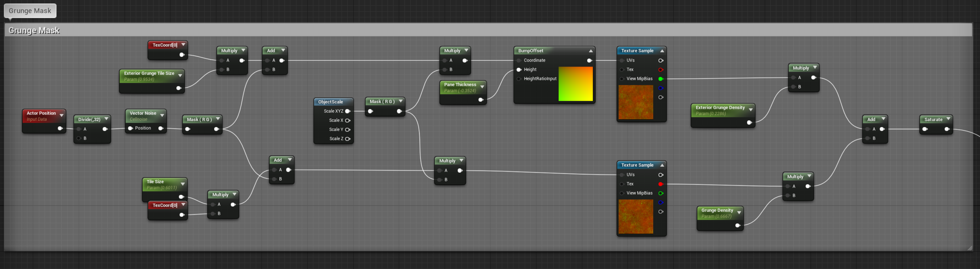The width and height of the screenshot is (980, 269).
Task: Click the "Cellnoise" subtitle on Vector Noise
Action: [x=139, y=119]
